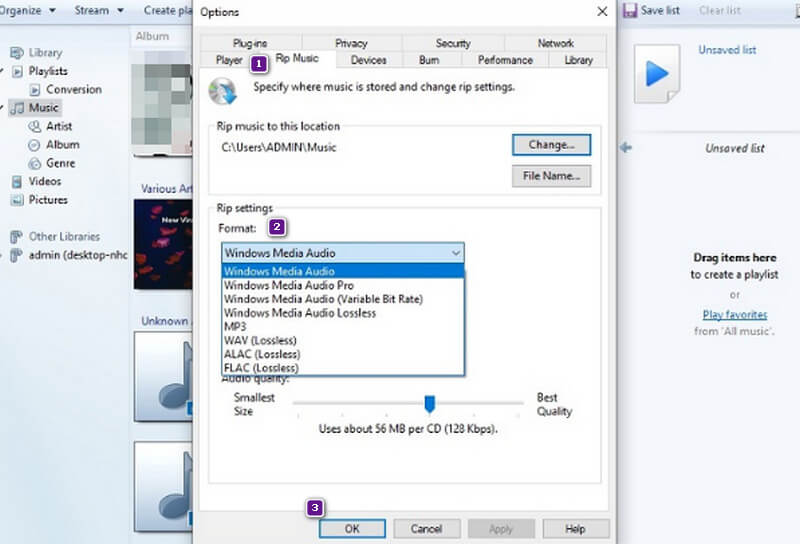Viewport: 800px width, 544px height.
Task: Click the Save list floppy disk icon
Action: click(x=630, y=10)
